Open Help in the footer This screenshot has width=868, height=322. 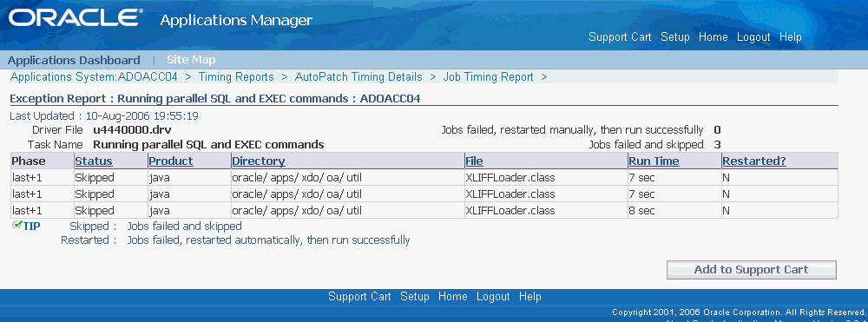pyautogui.click(x=529, y=297)
